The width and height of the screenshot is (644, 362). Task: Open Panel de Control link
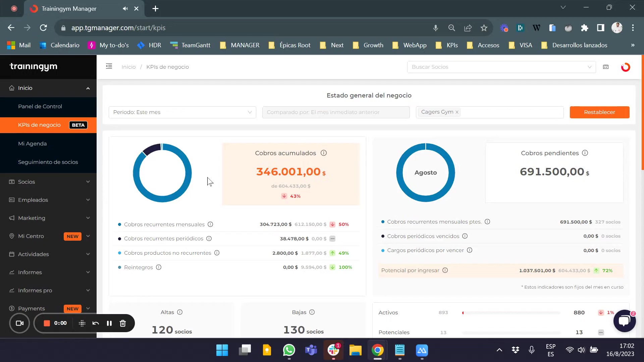pos(40,106)
